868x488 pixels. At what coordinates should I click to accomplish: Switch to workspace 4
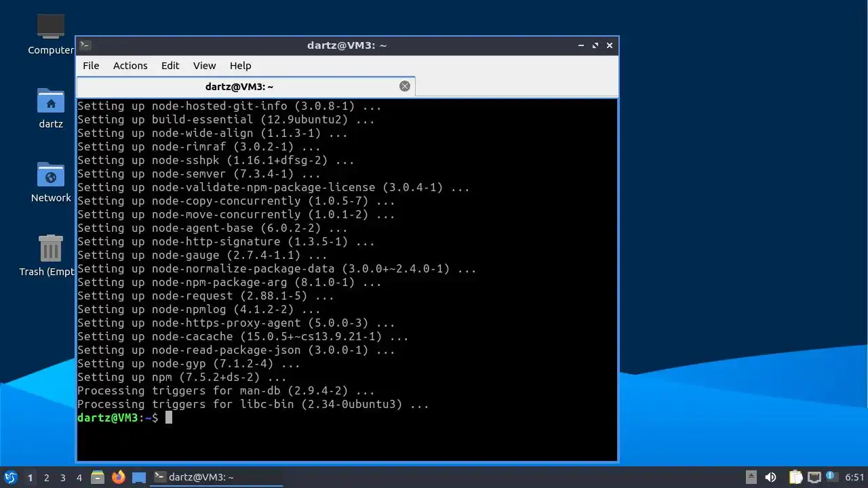pos(79,478)
